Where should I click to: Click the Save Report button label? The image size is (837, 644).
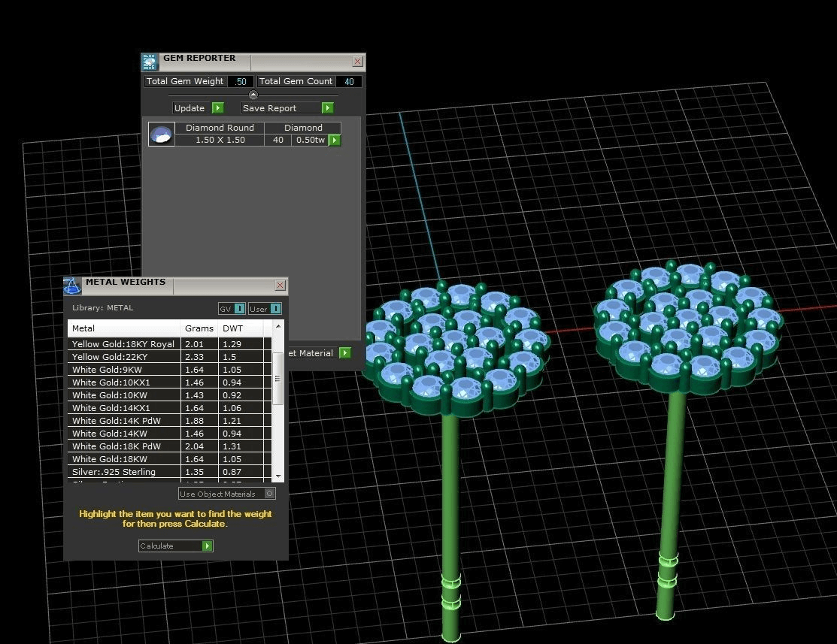pyautogui.click(x=269, y=108)
